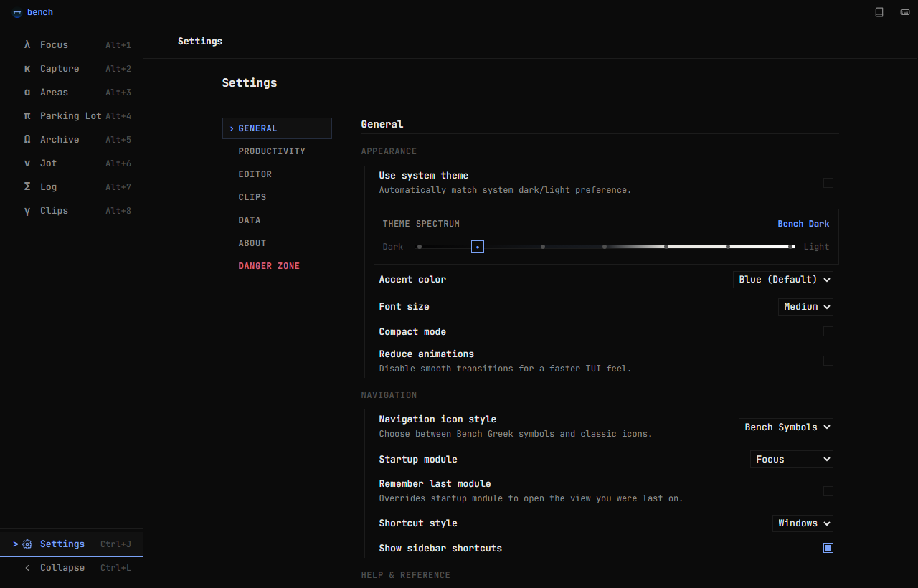Click the Parking Lot sidebar label
Viewport: 918px width, 588px height.
pyautogui.click(x=71, y=115)
